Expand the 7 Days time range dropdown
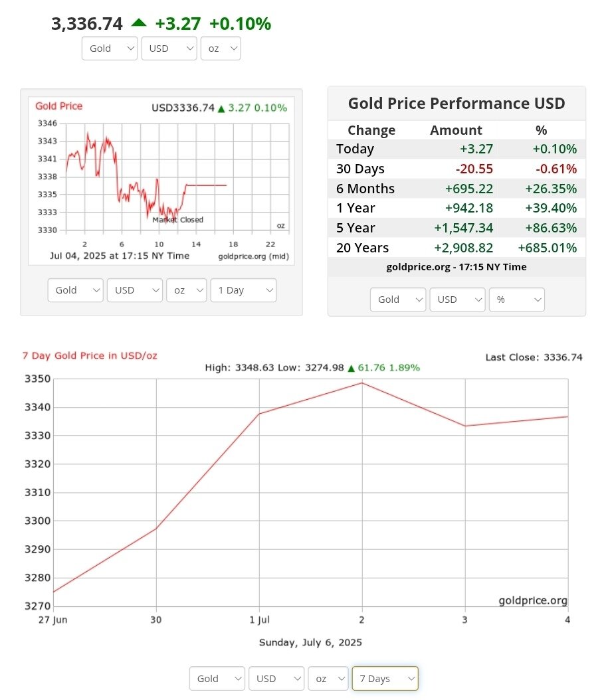The image size is (606, 700). point(385,679)
